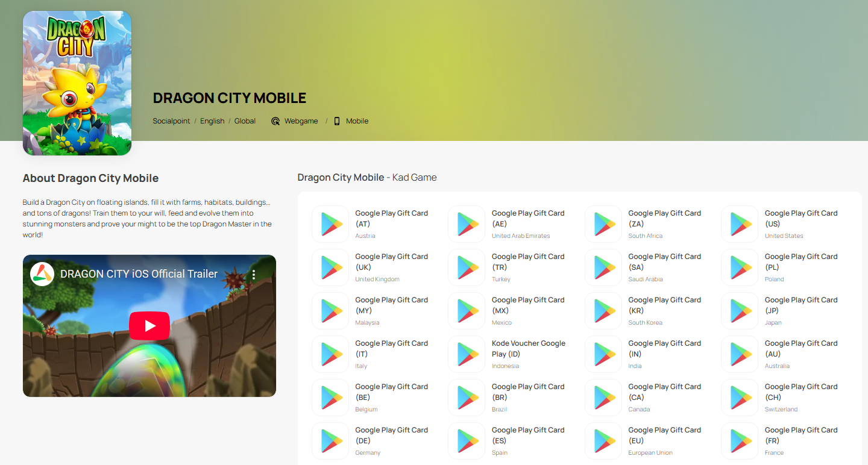Select the Google Play icon for Turkey
Image resolution: width=868 pixels, height=465 pixels.
(467, 267)
